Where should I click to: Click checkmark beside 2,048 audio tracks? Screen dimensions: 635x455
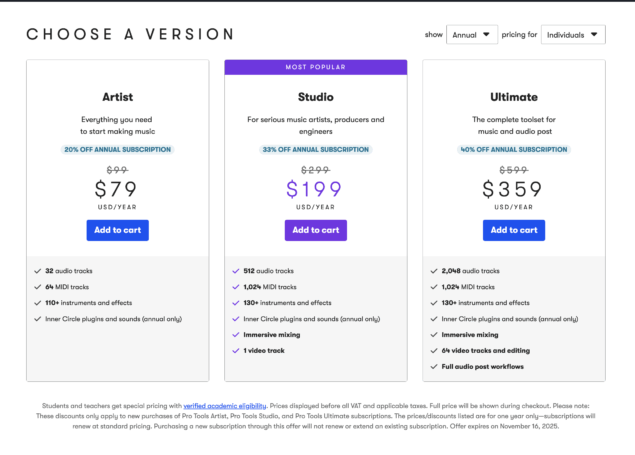(x=434, y=271)
